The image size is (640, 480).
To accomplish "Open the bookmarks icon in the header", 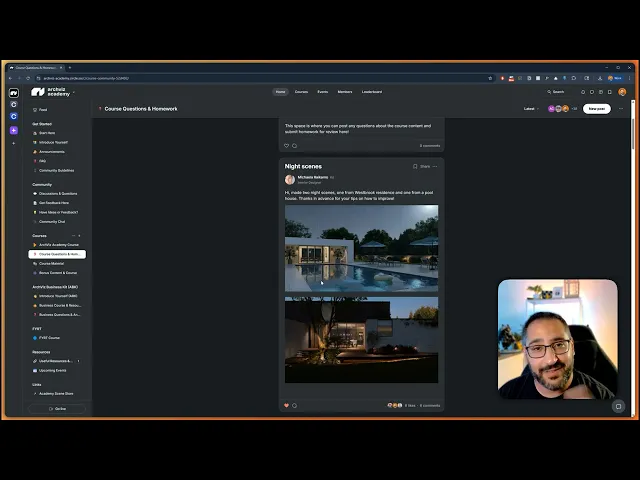I will tap(610, 92).
